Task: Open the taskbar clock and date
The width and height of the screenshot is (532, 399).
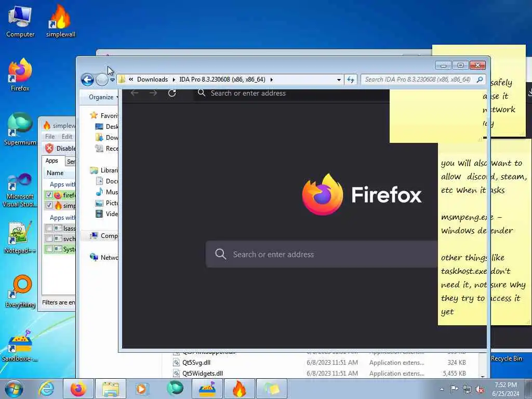Action: [x=506, y=389]
